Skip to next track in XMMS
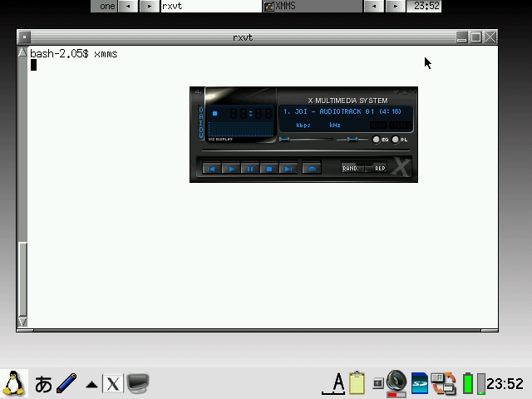 coord(288,169)
